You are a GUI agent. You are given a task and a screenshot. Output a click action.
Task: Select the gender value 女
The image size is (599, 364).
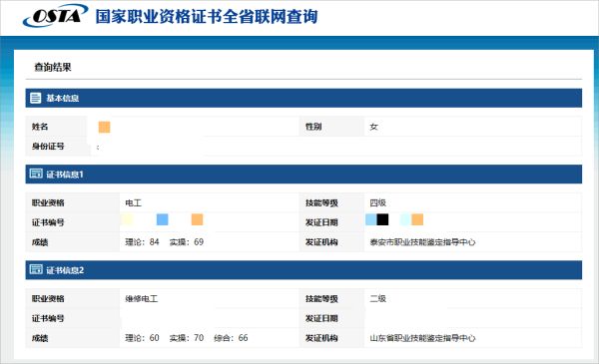(x=373, y=127)
